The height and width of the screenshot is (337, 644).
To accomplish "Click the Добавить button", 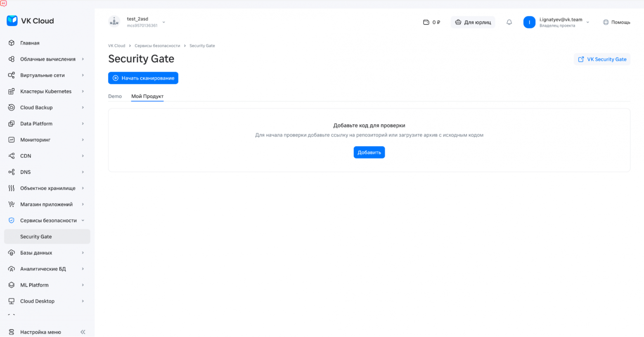I will [369, 152].
